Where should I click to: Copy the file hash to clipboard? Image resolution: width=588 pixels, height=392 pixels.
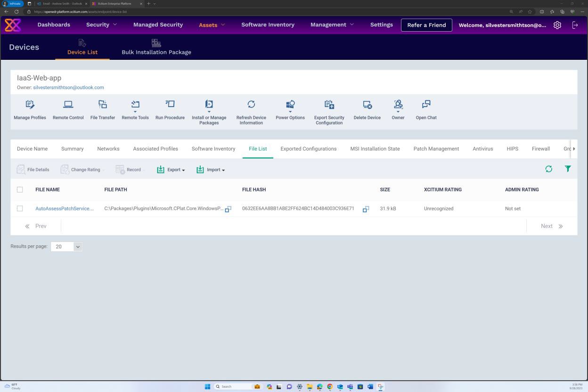366,209
